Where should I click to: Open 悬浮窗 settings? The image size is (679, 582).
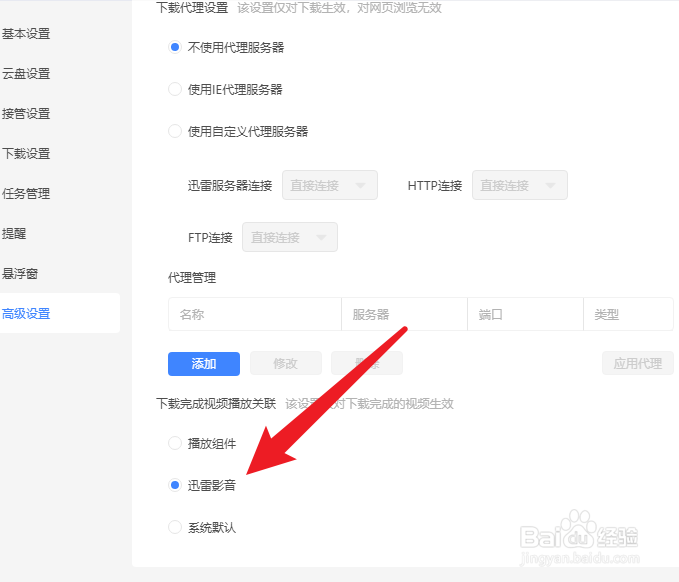[x=20, y=274]
